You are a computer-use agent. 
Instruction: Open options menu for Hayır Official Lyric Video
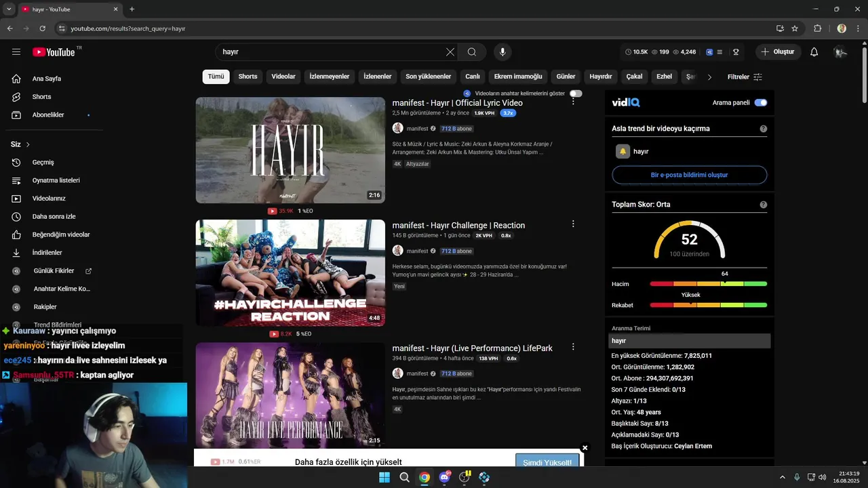573,102
